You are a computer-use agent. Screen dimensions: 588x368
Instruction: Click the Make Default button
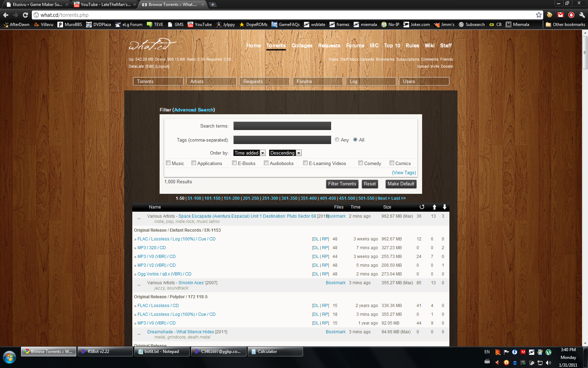click(x=401, y=184)
